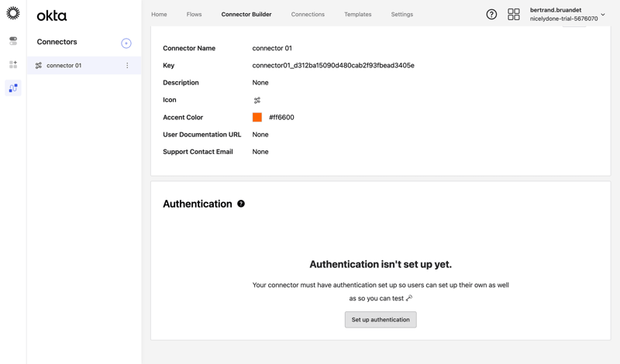The width and height of the screenshot is (620, 364).
Task: Select the Connector Builder icon in left rail
Action: 13,88
